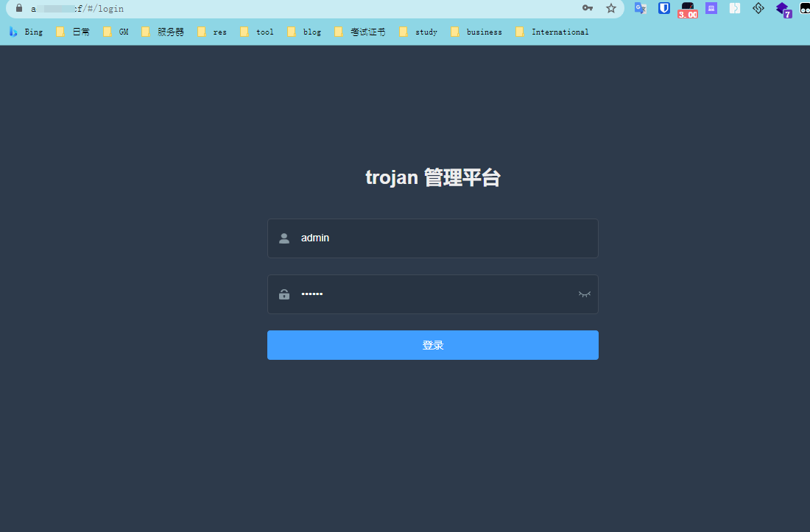Bookmark this page with the star icon

pos(610,8)
